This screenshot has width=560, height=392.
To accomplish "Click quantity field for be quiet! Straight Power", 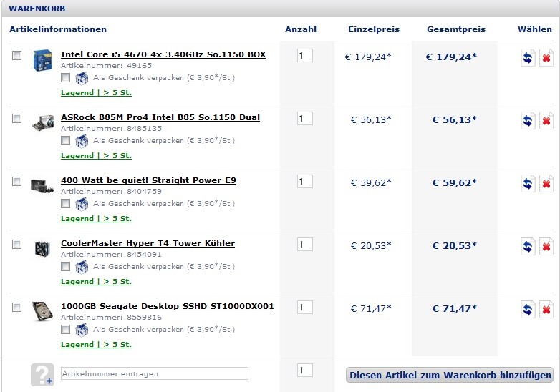I will 304,182.
